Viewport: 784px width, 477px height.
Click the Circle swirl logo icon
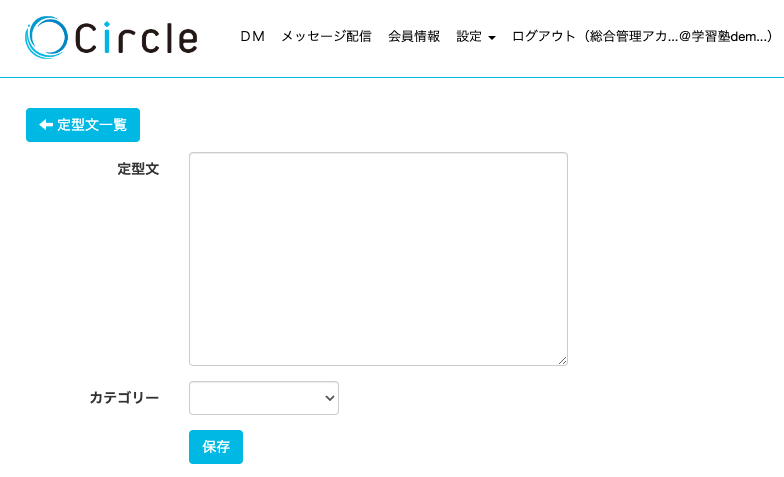47,37
